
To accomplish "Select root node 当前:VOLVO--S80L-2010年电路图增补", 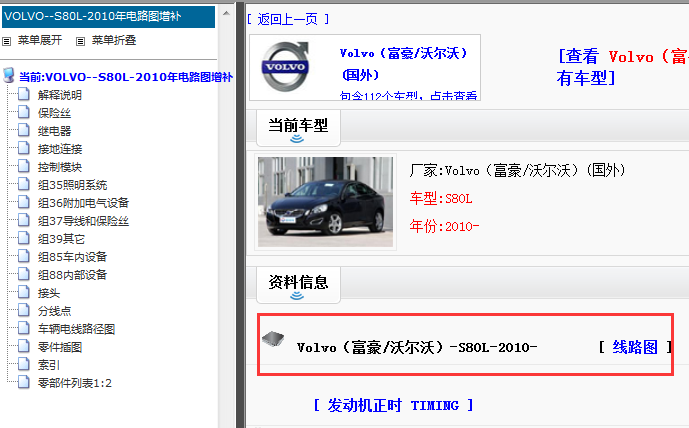I will point(126,77).
